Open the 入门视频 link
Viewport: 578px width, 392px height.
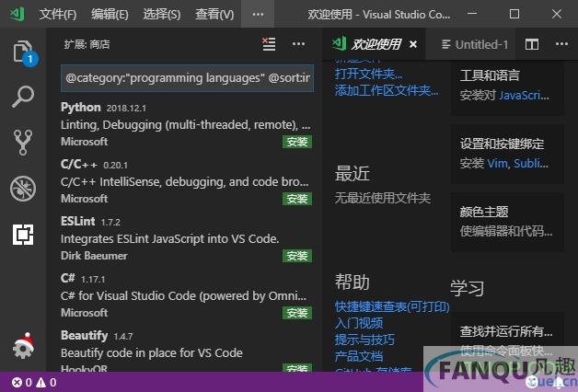click(359, 323)
